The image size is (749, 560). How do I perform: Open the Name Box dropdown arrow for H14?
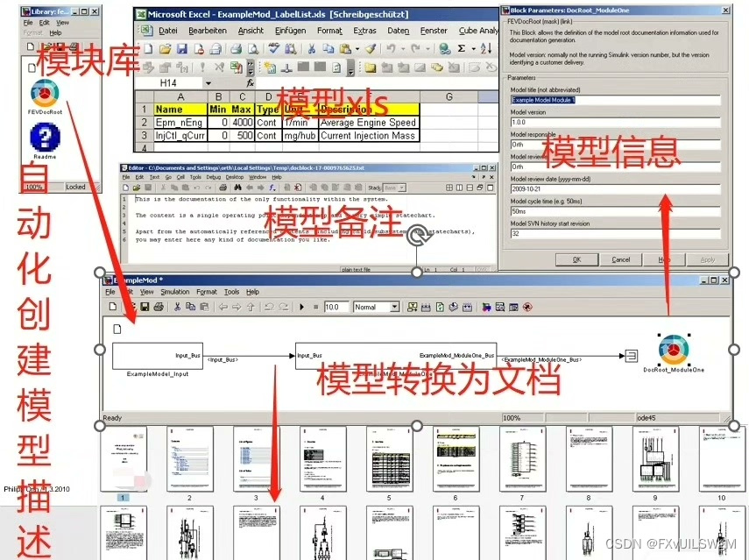(208, 83)
